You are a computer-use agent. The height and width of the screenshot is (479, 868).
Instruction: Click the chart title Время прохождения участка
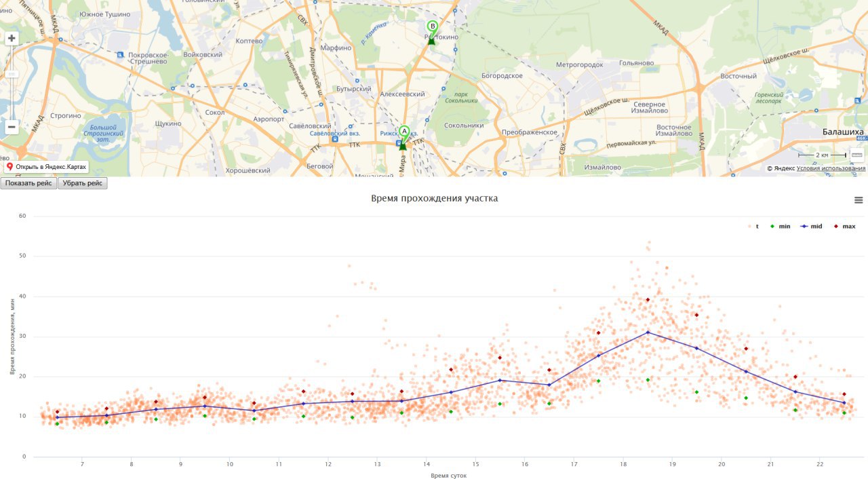point(435,198)
